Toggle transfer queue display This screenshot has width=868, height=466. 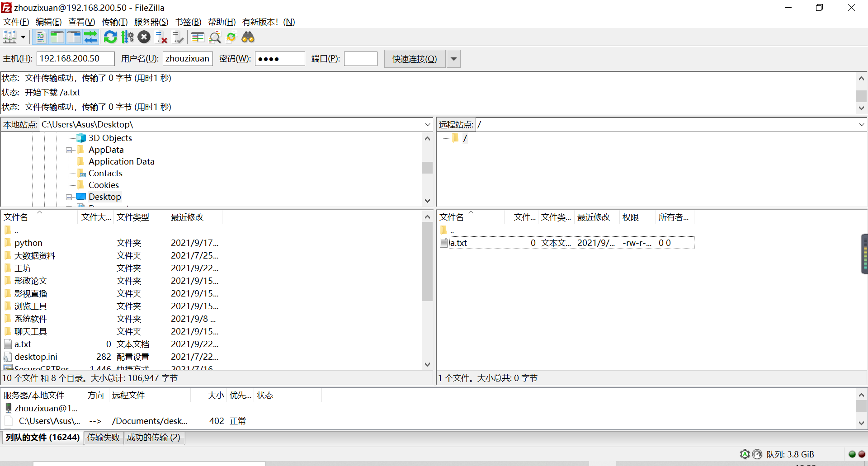point(90,37)
